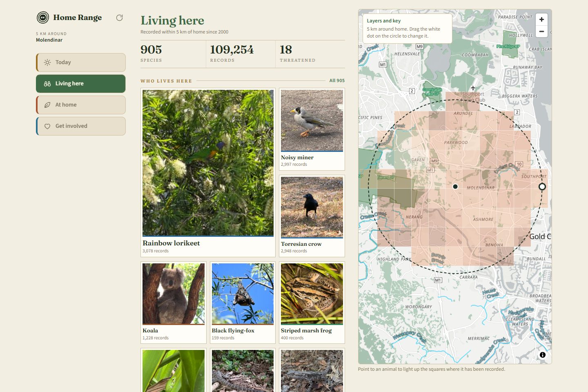The image size is (588, 392).
Task: Open the Today section
Action: pyautogui.click(x=81, y=62)
